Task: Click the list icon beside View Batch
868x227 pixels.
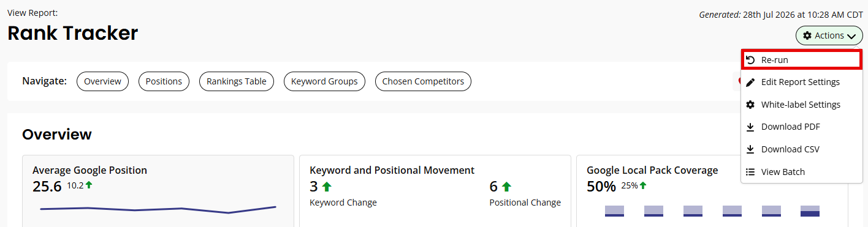Action: pos(750,172)
